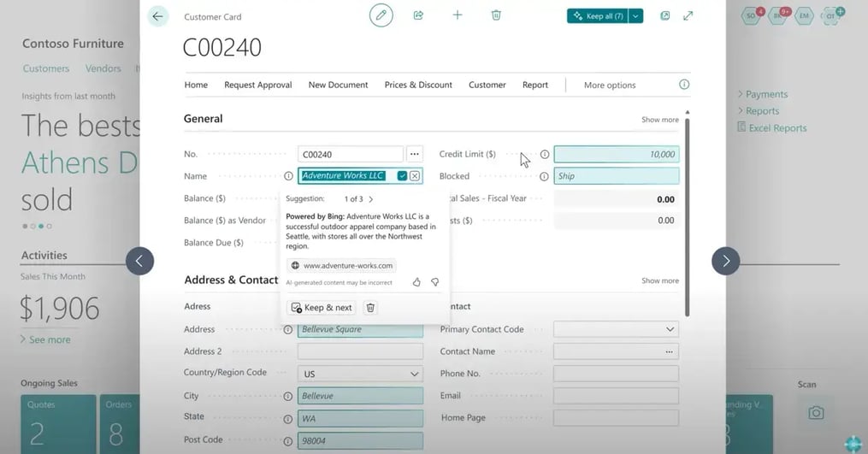Image resolution: width=868 pixels, height=454 pixels.
Task: Open the Orders tile showing 8
Action: point(120,425)
